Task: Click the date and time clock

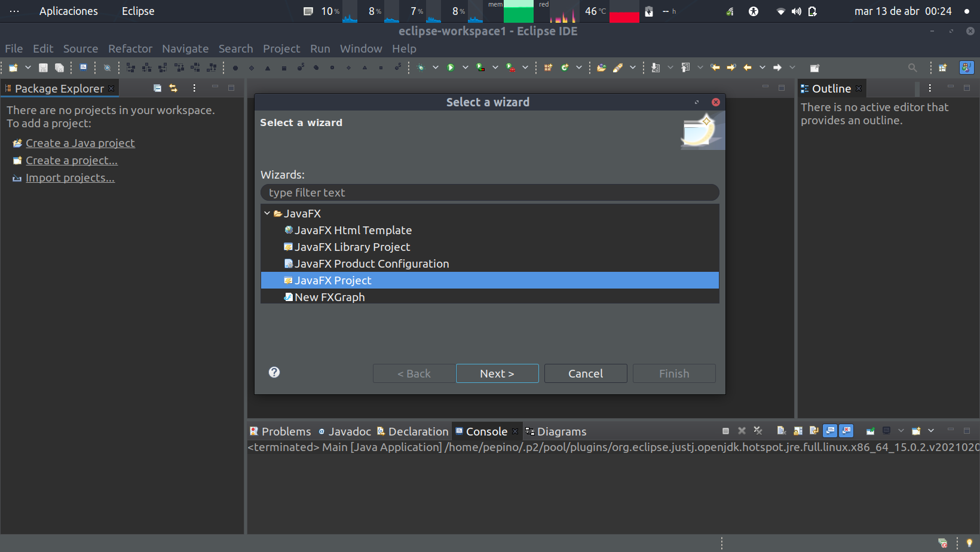Action: [x=903, y=11]
